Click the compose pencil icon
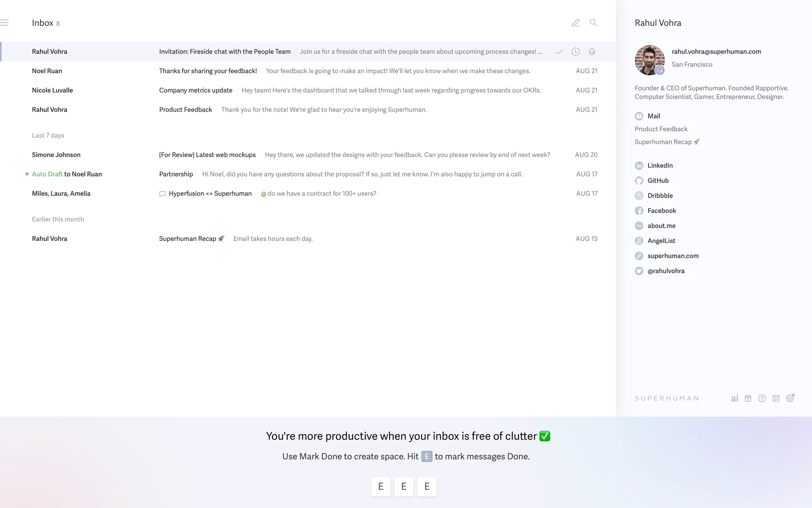Viewport: 812px width, 508px height. (576, 23)
